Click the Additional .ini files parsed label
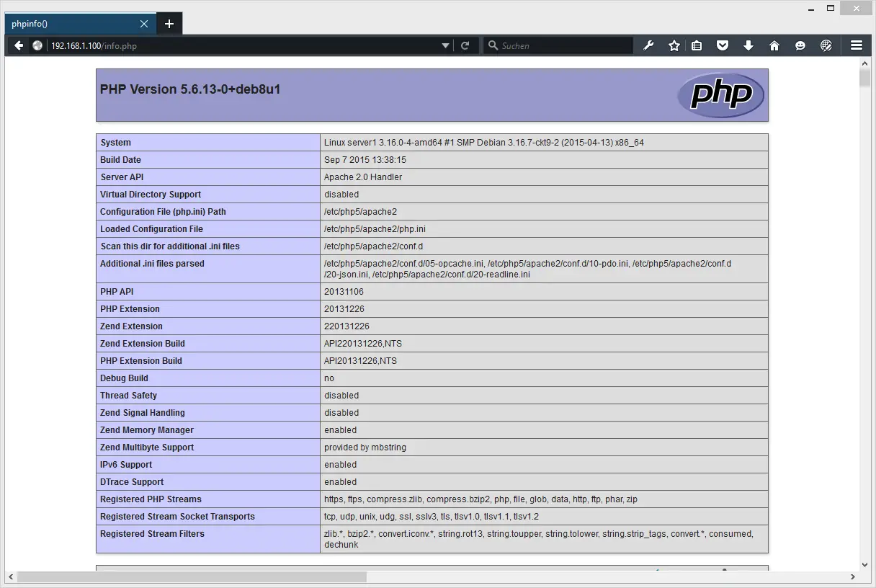 click(x=153, y=264)
